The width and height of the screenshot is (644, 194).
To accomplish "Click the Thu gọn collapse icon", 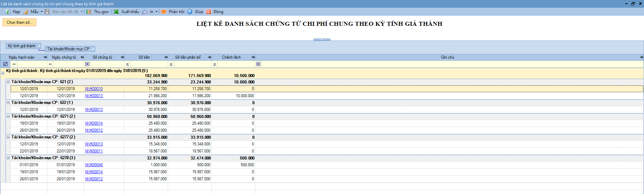I will click(89, 12).
